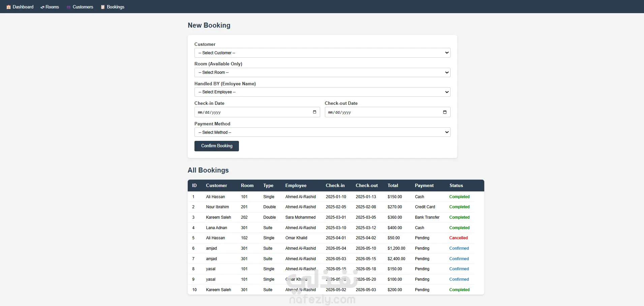
Task: Open the Select Method payment dropdown
Action: (x=323, y=132)
